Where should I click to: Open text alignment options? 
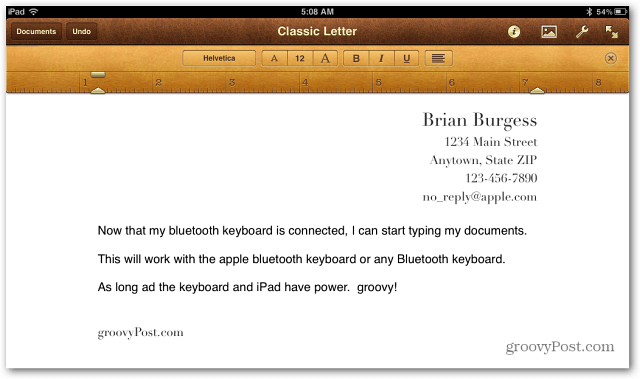(x=438, y=58)
